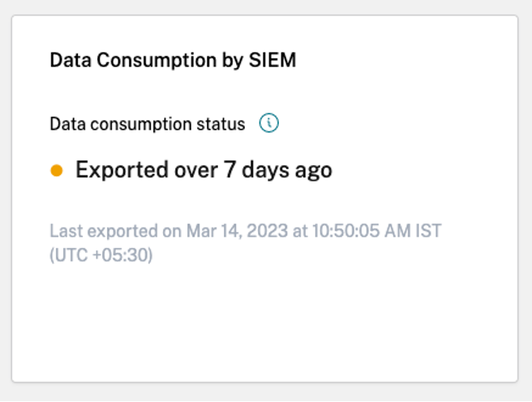
Task: Click the word SIEM in the heading
Action: click(274, 61)
